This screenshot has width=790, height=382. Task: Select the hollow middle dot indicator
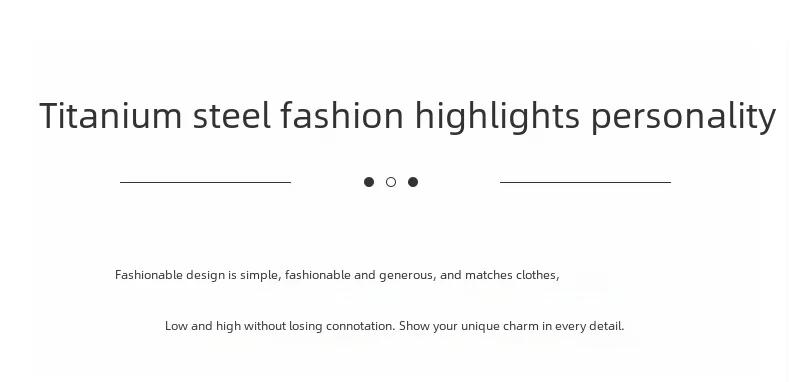391,182
